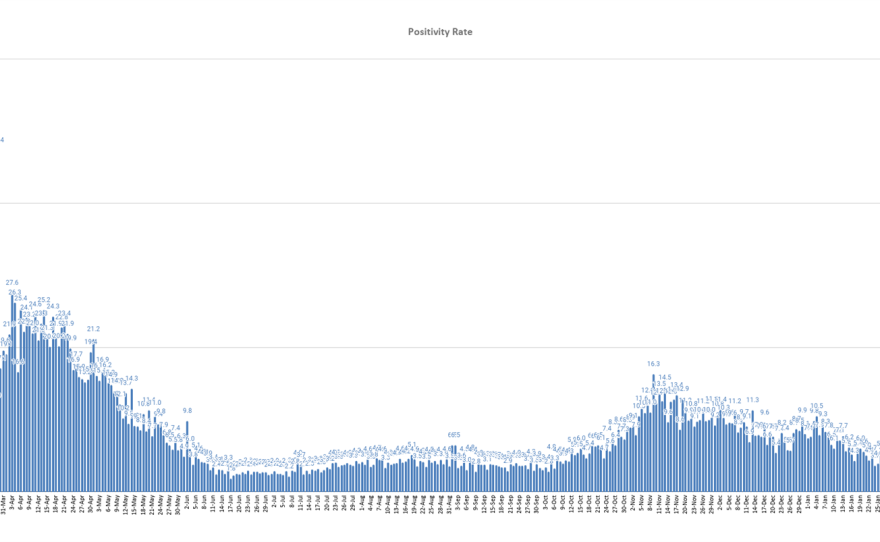The image size is (880, 542).
Task: Click the 9.6 data label in December
Action: point(765,412)
